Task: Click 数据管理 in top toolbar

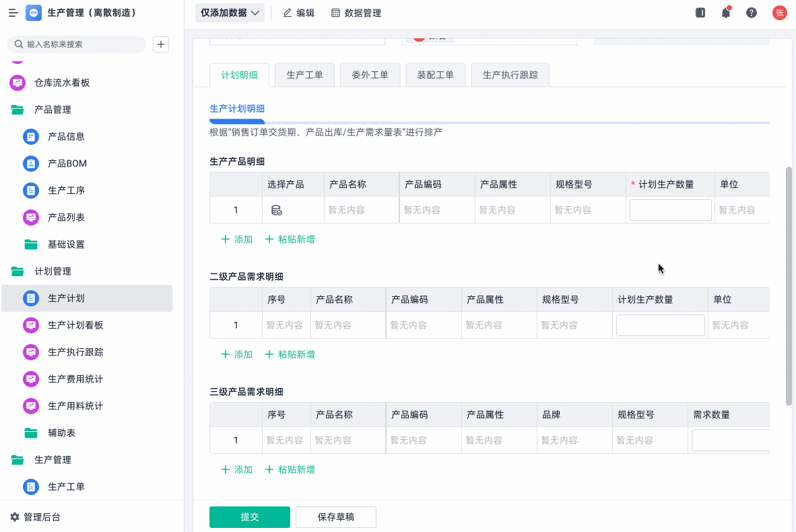Action: point(356,13)
